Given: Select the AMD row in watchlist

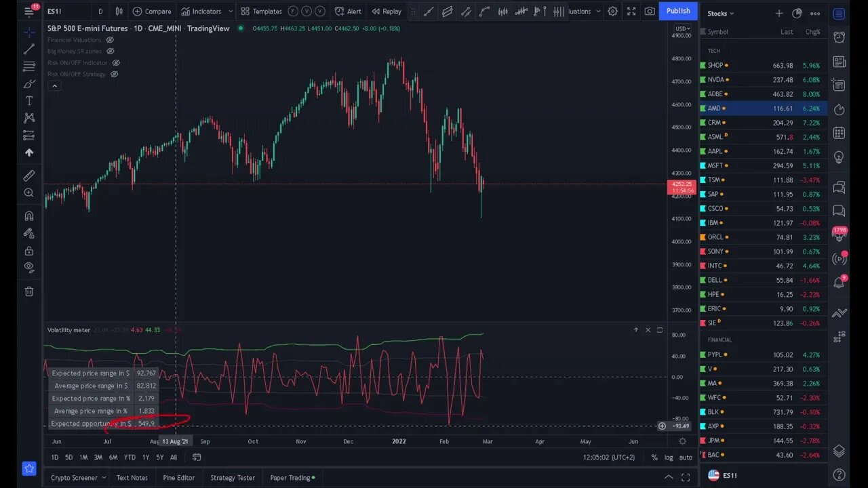Looking at the screenshot, I should tap(763, 108).
